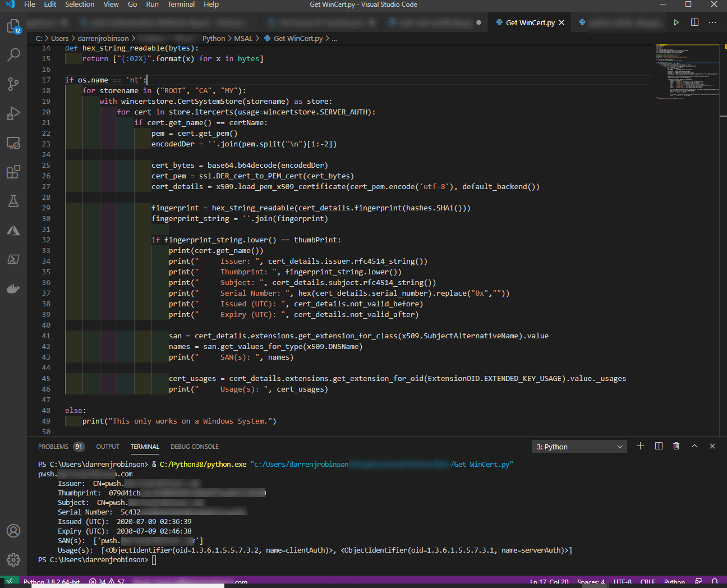Viewport: 727px width, 588px height.
Task: Open editor More Actions ellipsis menu
Action: click(712, 22)
